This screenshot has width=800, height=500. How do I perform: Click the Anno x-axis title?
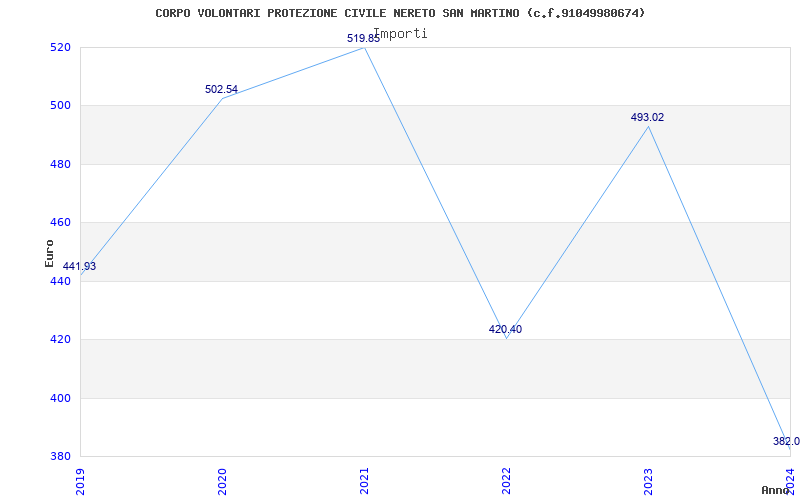pos(776,490)
